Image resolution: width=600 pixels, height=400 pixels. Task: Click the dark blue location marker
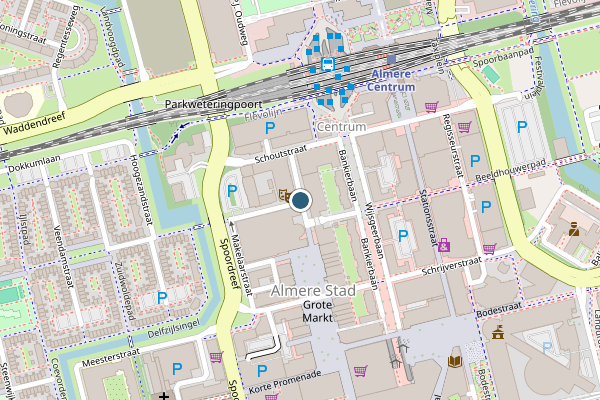(300, 201)
